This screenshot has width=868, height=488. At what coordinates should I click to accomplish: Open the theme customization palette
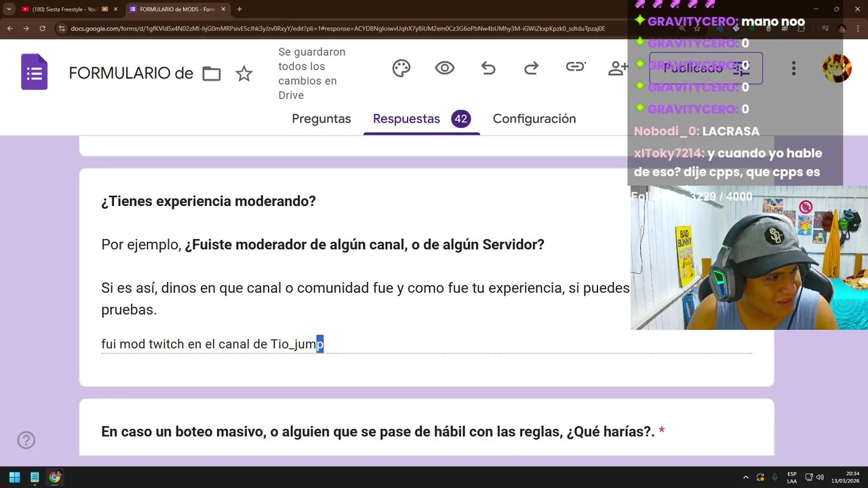point(401,68)
